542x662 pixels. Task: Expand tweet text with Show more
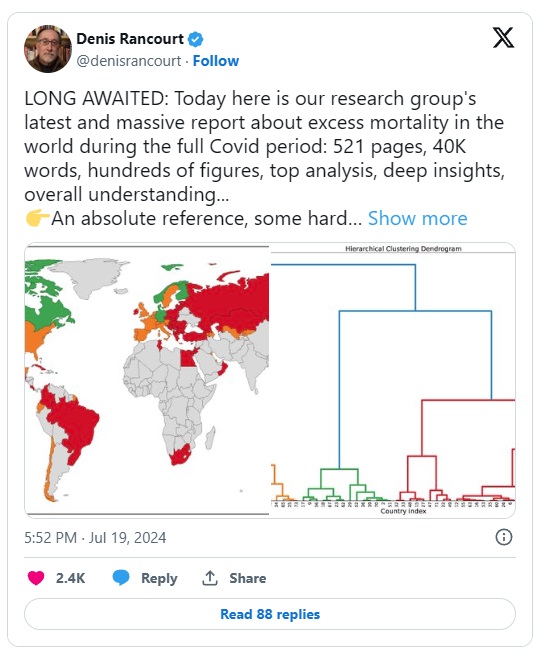tap(417, 219)
